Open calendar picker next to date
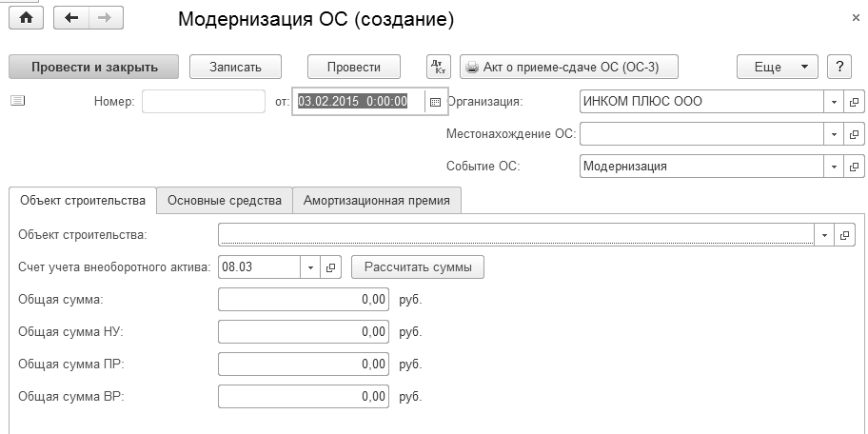 (x=435, y=101)
